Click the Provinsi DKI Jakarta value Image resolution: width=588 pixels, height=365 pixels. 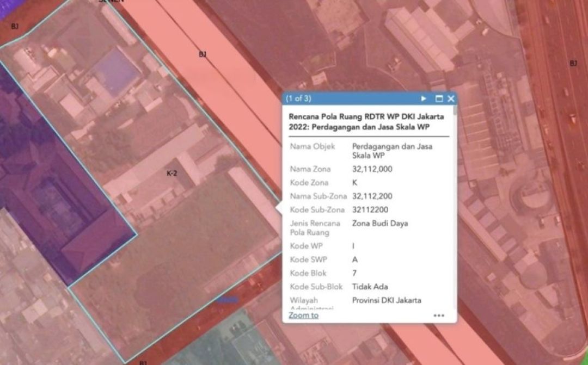387,300
